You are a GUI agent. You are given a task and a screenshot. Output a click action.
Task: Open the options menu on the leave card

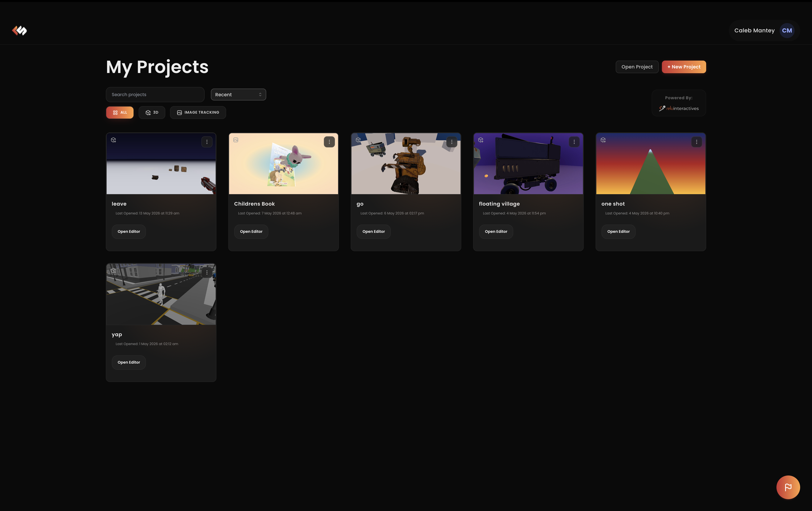(207, 142)
